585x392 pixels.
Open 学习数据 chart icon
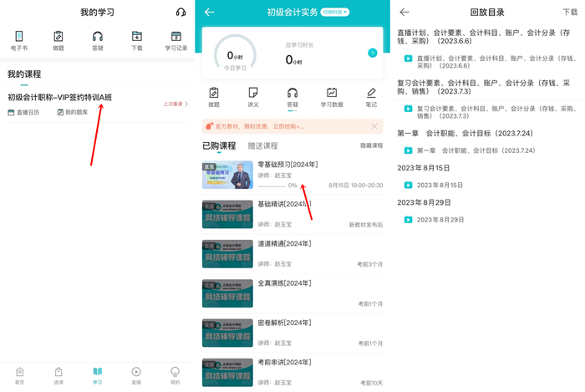point(332,97)
